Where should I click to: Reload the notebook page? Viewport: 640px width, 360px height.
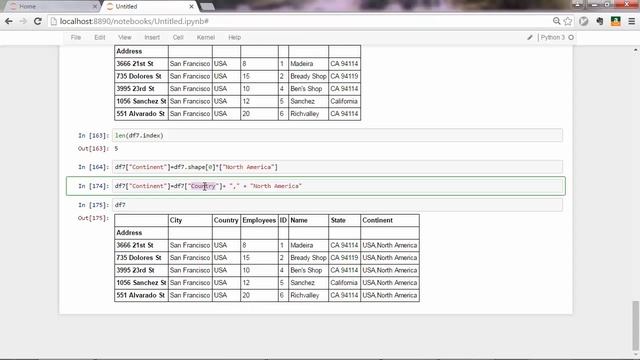pyautogui.click(x=38, y=21)
